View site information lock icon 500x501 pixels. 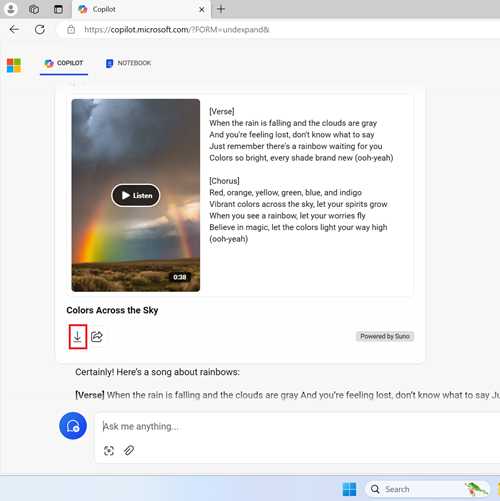click(x=71, y=30)
